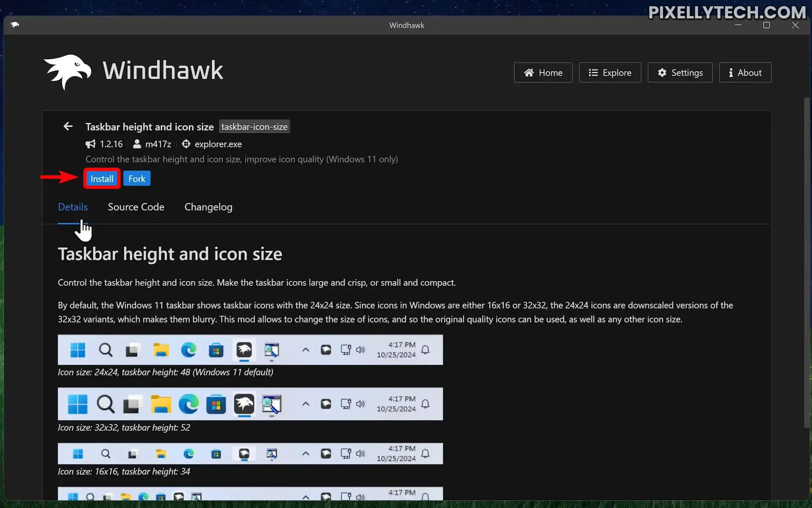Image resolution: width=812 pixels, height=508 pixels.
Task: Click the Fork button
Action: [x=137, y=179]
